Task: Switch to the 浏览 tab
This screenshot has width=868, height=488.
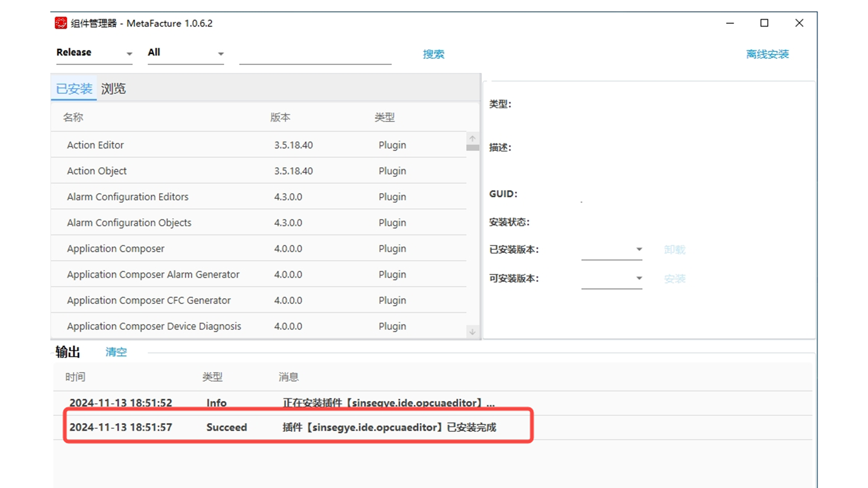Action: coord(113,89)
